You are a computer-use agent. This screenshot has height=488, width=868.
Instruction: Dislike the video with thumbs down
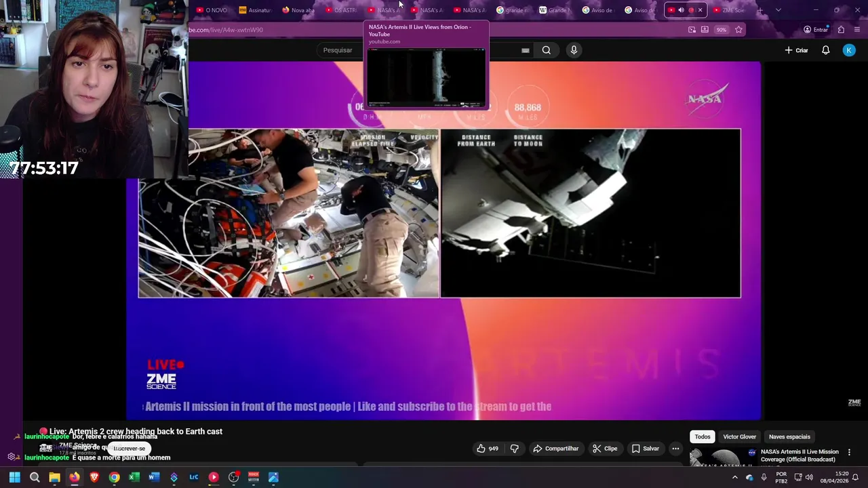(515, 448)
